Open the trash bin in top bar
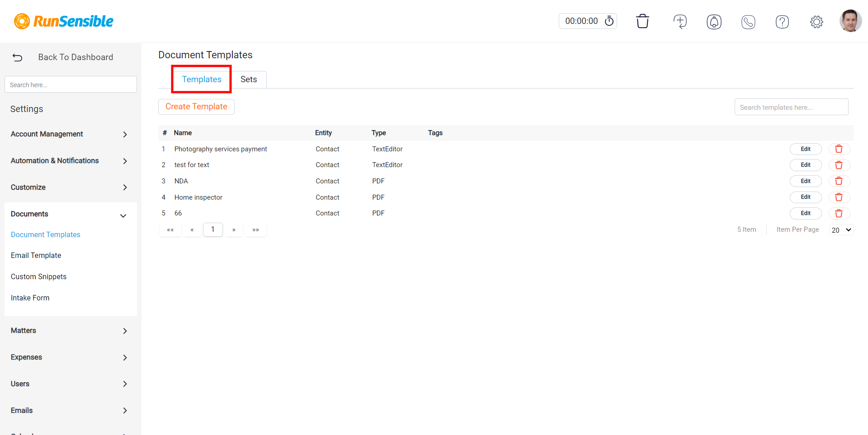This screenshot has height=435, width=868. pos(642,21)
